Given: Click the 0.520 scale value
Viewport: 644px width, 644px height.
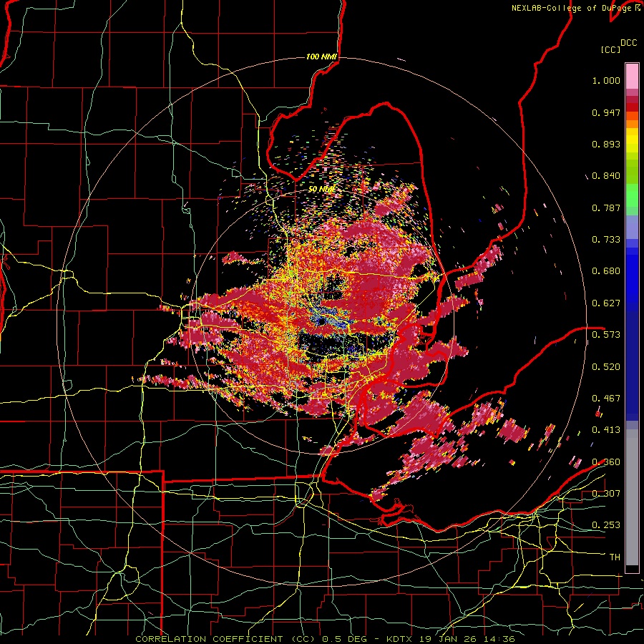Looking at the screenshot, I should click(606, 367).
